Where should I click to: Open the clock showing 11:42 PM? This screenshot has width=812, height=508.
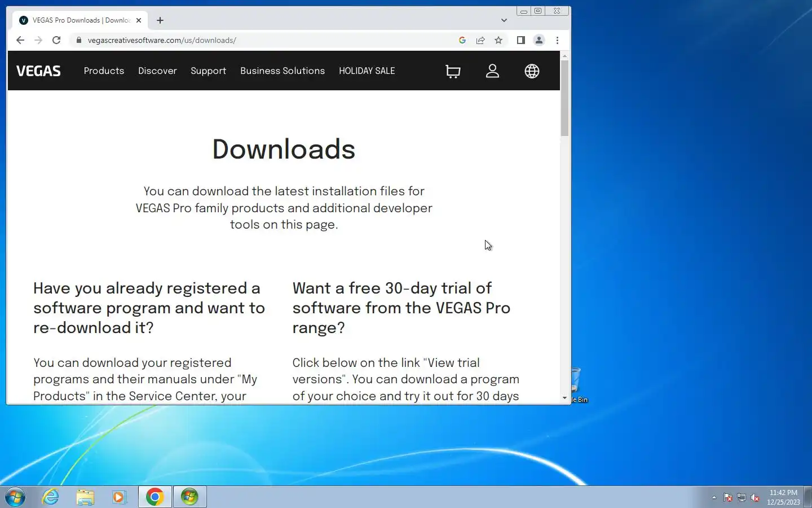pyautogui.click(x=783, y=497)
